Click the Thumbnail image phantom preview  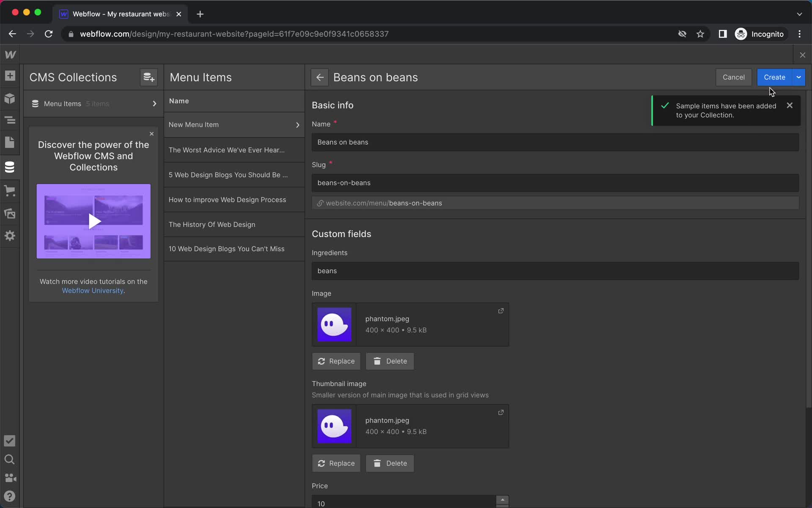click(334, 426)
